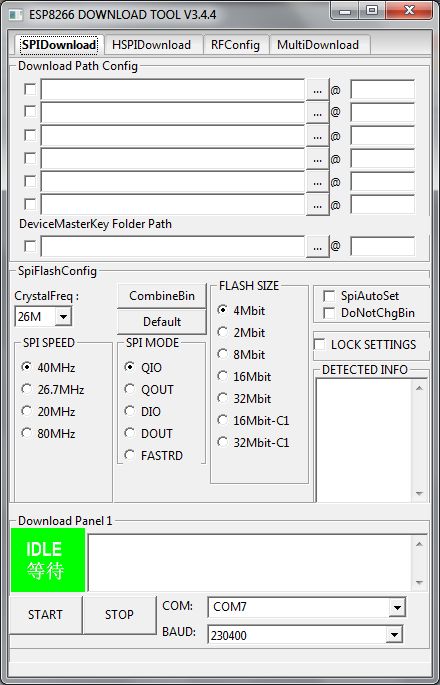Click the Default button
Viewport: 440px width, 685px height.
[162, 322]
